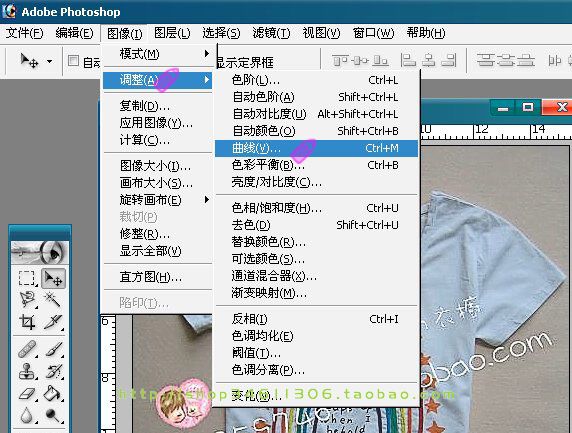
Task: Choose 反相(I) invert command
Action: coord(316,319)
